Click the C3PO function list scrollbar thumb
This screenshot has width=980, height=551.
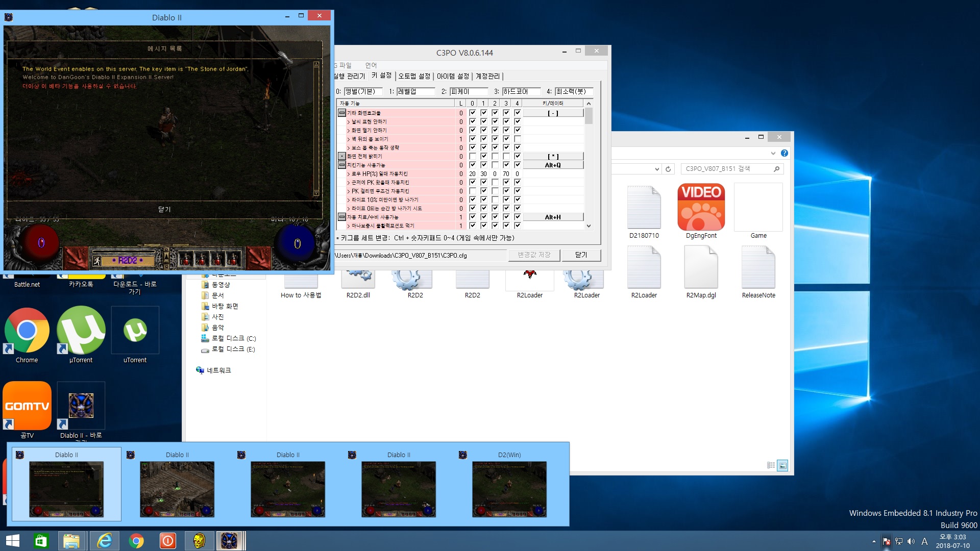(x=589, y=116)
